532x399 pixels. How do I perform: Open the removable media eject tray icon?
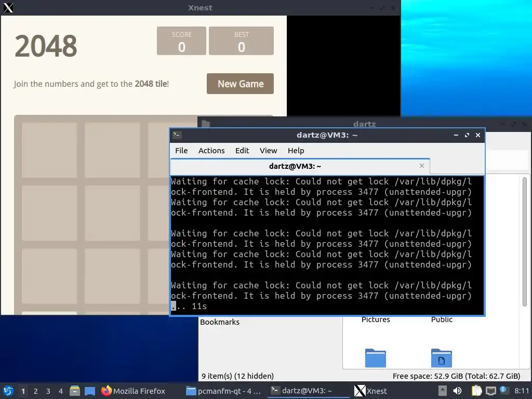[x=442, y=391]
